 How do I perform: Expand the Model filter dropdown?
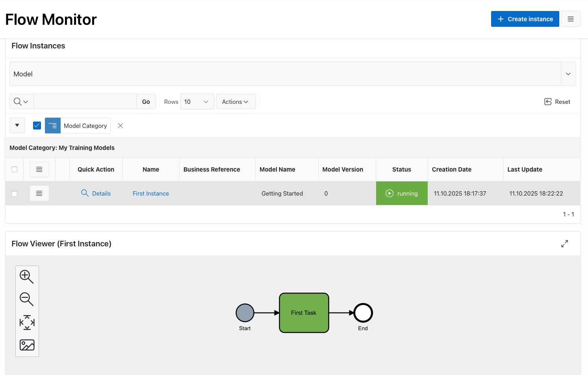[x=568, y=74]
